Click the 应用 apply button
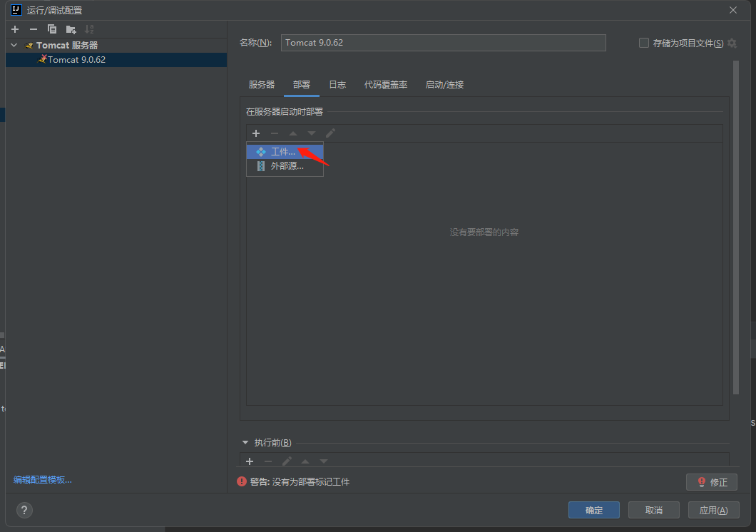The height and width of the screenshot is (532, 756). [714, 510]
